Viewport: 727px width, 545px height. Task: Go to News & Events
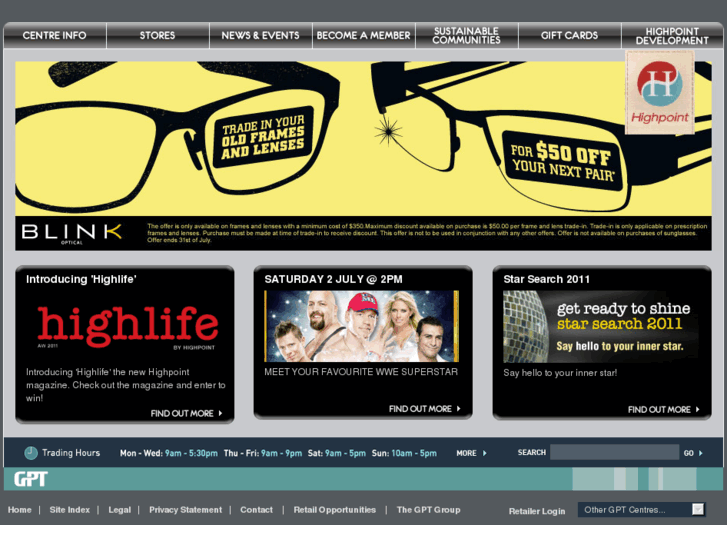tap(261, 35)
